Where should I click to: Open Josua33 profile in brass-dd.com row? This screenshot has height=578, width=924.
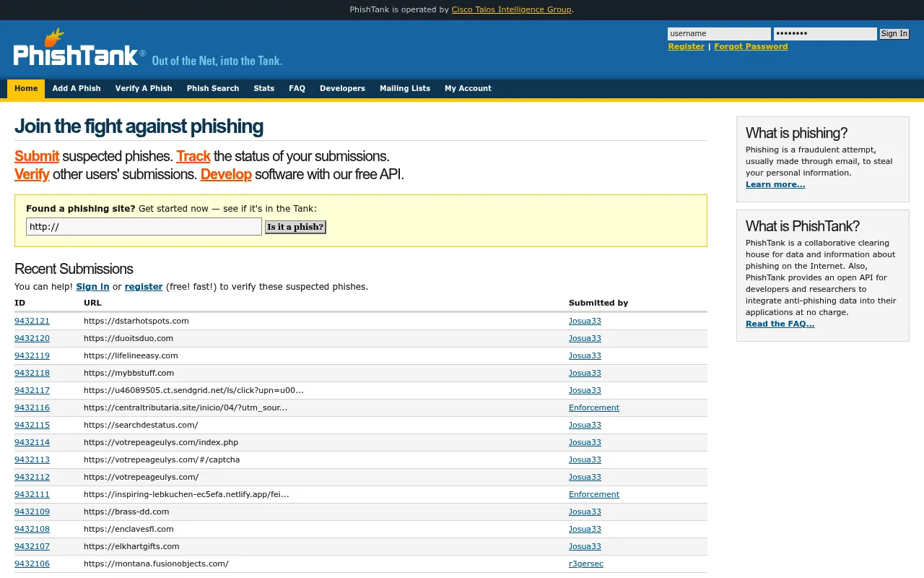tap(585, 512)
